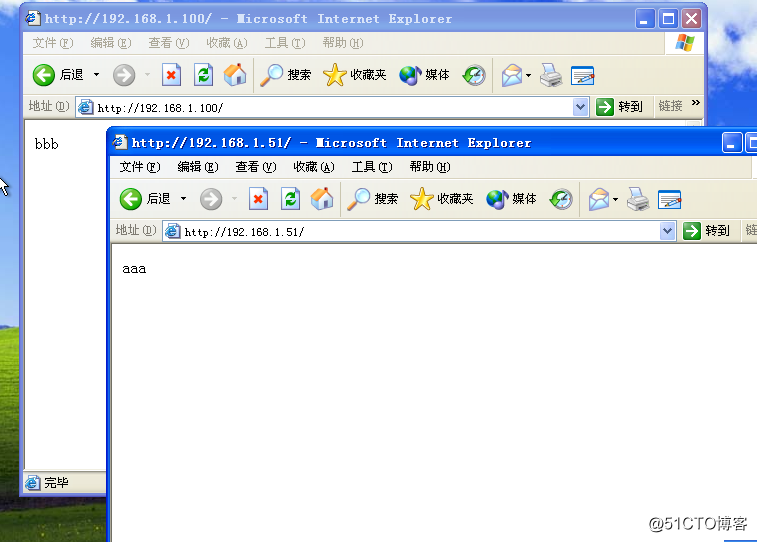Open 工具(T) menu in 192.168.1.100 window
The height and width of the screenshot is (542, 757).
tap(285, 43)
